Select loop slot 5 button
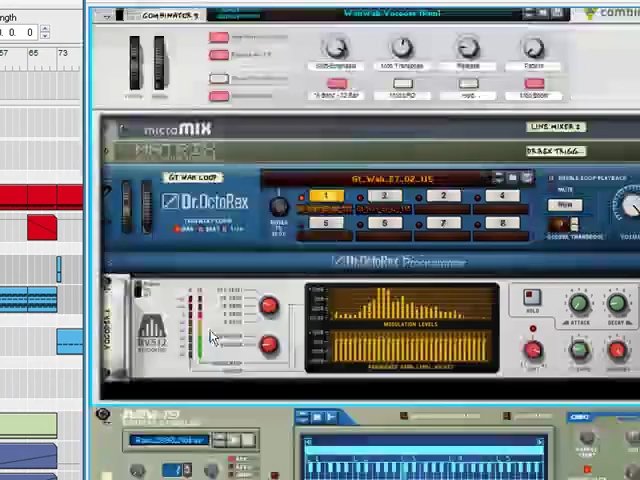This screenshot has width=640, height=480. point(327,223)
